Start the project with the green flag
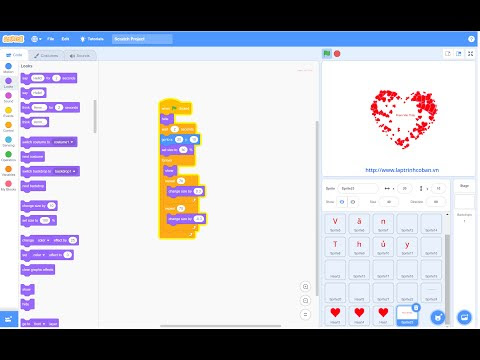480x360 pixels. click(327, 54)
